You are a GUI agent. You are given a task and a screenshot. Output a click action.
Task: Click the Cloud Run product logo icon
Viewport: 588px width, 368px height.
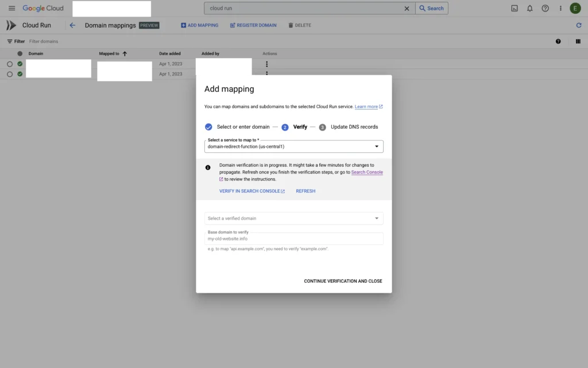[11, 25]
